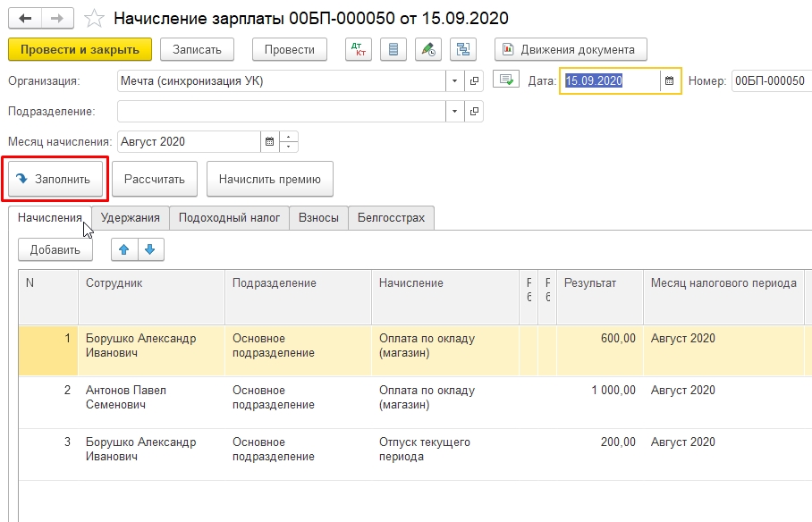Click the Рассчитать button
The image size is (812, 522).
point(155,179)
